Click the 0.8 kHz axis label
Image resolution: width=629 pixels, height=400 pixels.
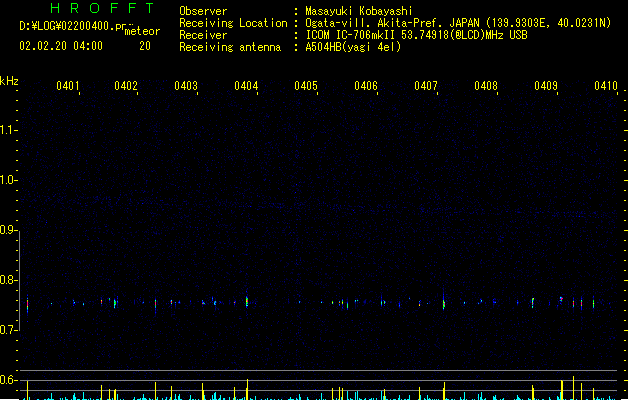click(x=7, y=280)
